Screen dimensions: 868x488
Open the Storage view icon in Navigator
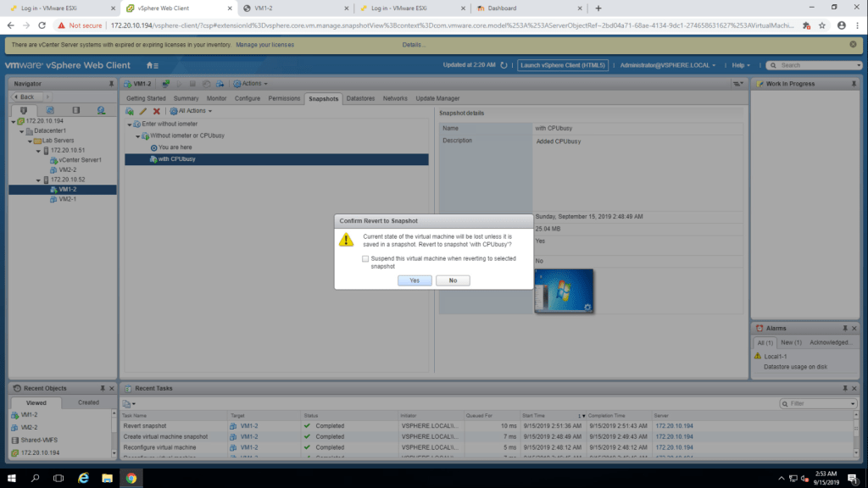(75, 110)
